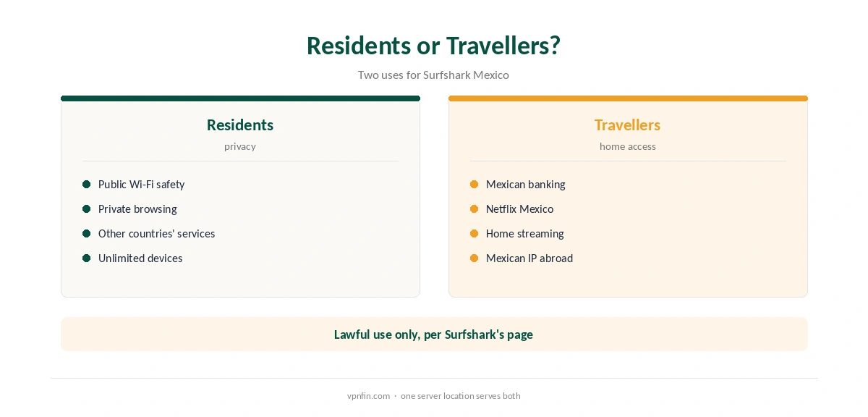Select 'Private browsing' list item

(137, 209)
